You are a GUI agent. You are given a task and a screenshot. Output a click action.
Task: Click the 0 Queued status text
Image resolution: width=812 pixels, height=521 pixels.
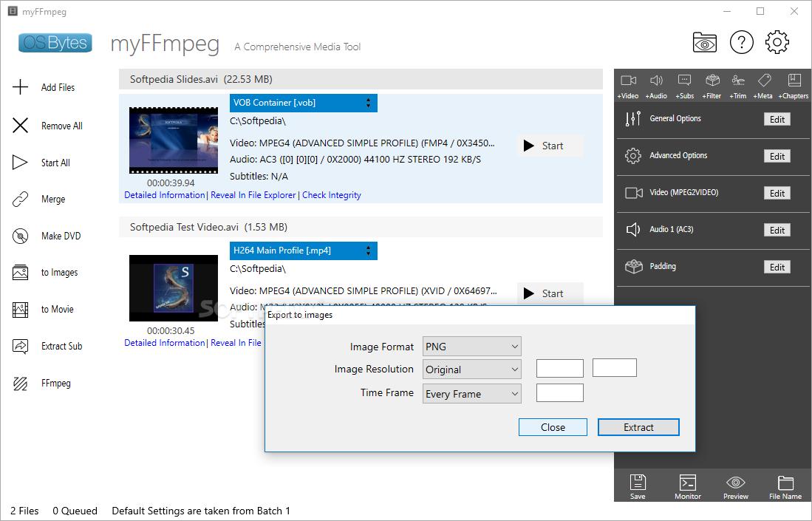click(x=75, y=511)
